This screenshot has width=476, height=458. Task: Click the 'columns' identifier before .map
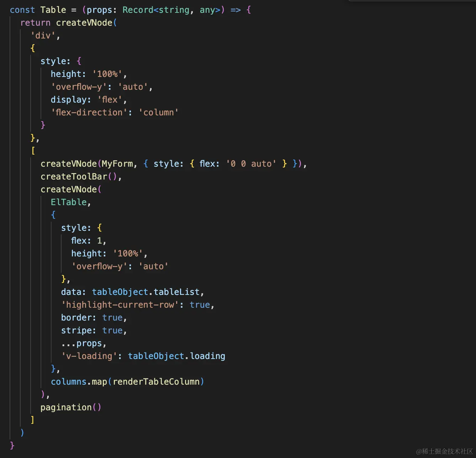click(x=69, y=382)
